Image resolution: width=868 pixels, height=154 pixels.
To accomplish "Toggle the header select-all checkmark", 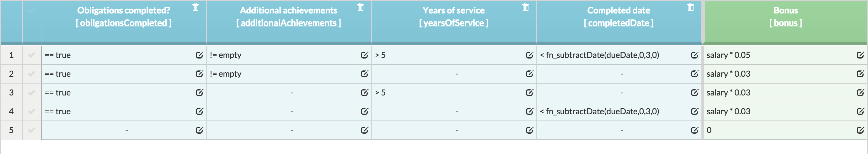I will 32,10.
